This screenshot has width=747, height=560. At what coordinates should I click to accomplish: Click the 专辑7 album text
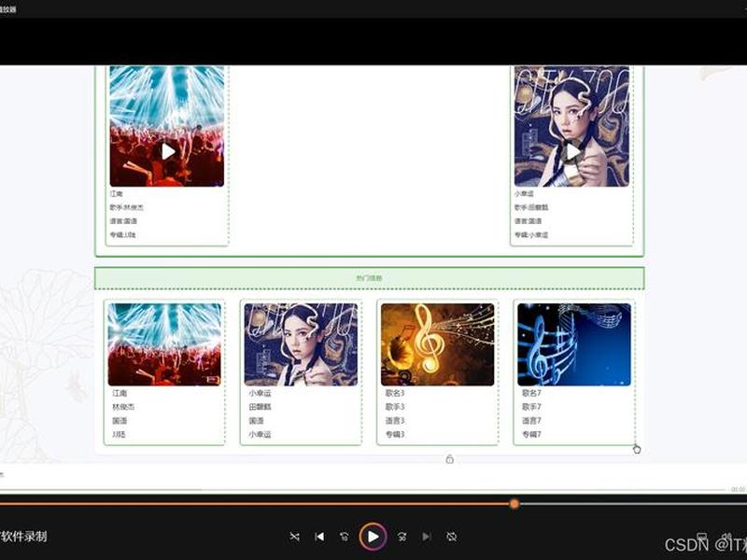point(531,435)
